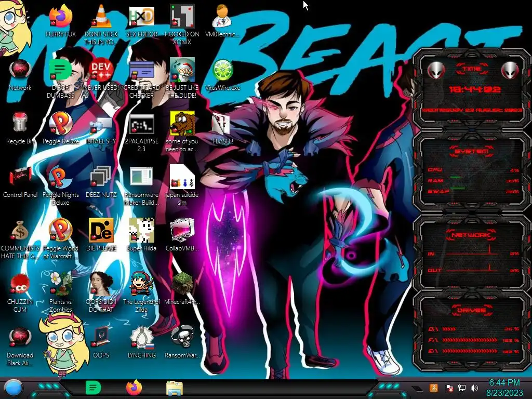Open the Start orb button

coord(13,388)
